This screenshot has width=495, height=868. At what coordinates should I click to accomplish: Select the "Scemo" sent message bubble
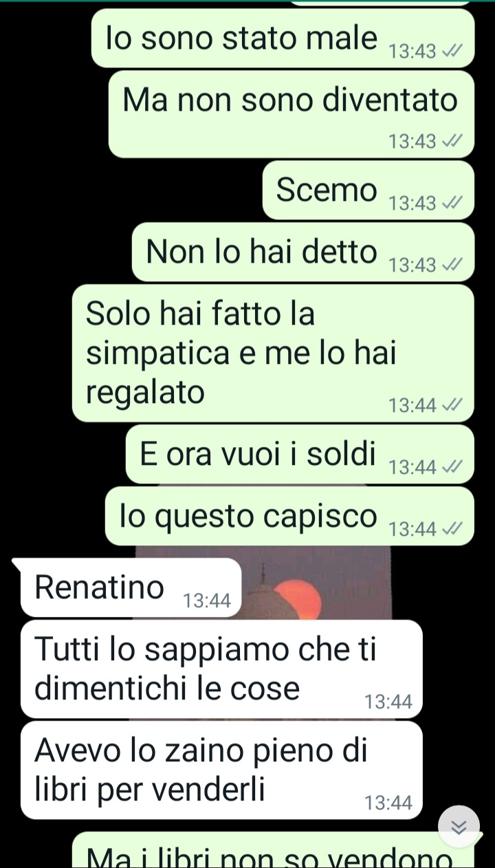click(x=368, y=190)
